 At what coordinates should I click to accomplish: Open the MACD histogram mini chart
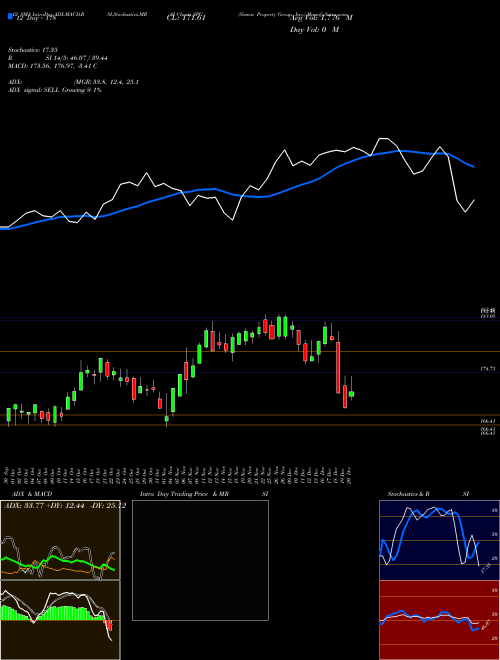(x=60, y=620)
